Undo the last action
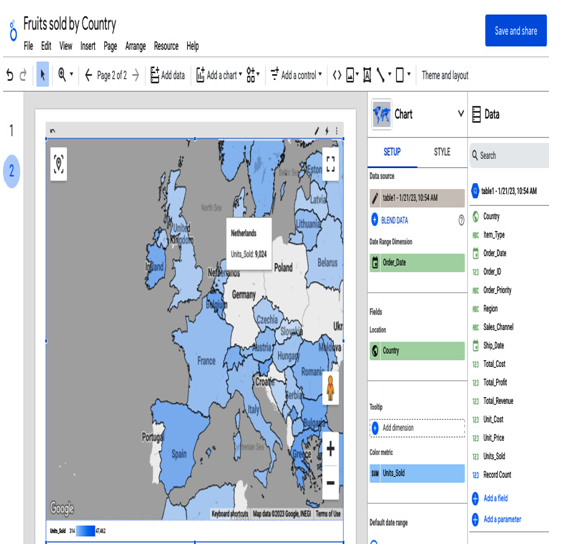 (10, 75)
